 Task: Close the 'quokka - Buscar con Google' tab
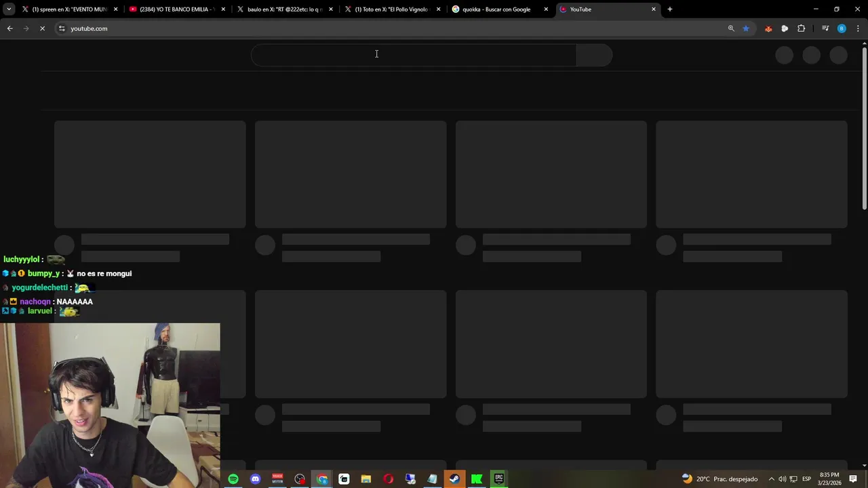click(x=546, y=9)
